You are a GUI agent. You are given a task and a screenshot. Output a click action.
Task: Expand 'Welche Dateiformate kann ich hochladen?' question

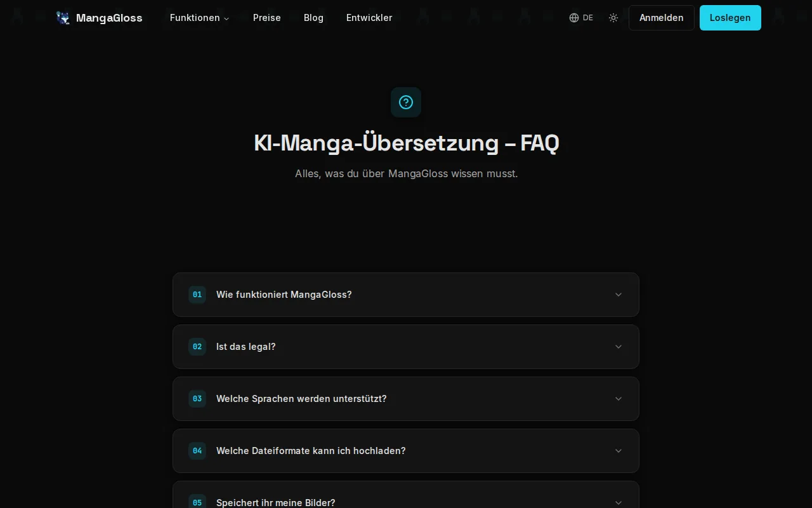coord(406,451)
